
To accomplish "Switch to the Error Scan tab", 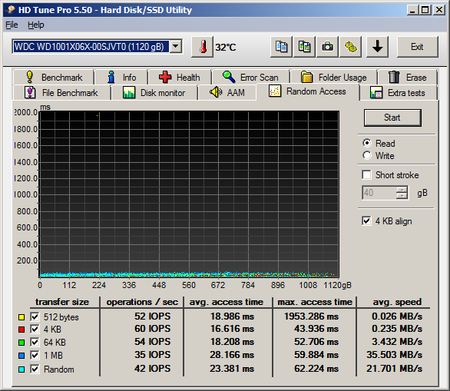I will coord(250,77).
